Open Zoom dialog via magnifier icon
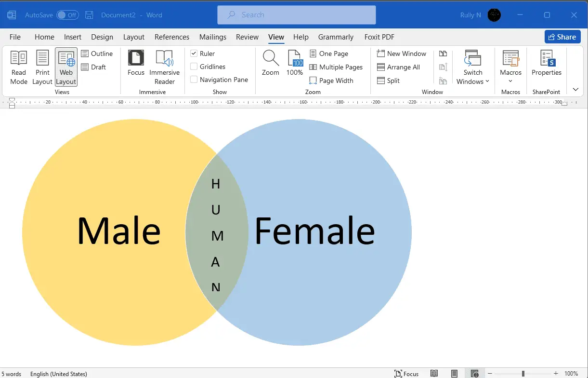 (x=270, y=64)
